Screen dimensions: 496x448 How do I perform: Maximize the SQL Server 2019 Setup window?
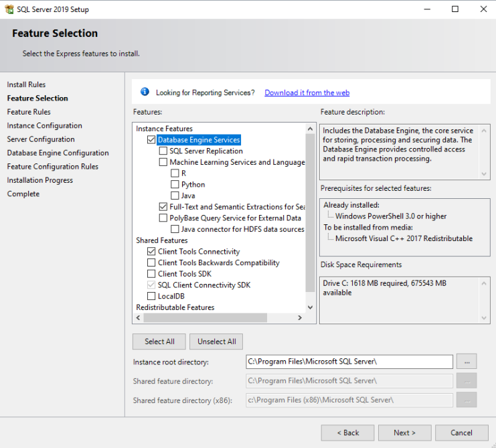pyautogui.click(x=455, y=9)
